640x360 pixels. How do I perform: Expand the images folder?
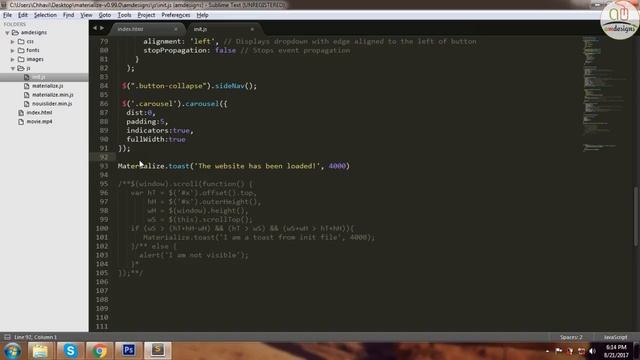click(x=13, y=60)
